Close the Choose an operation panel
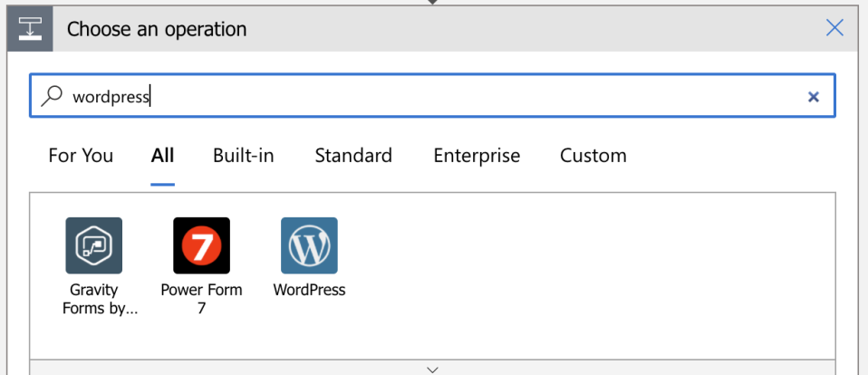868x375 pixels. (x=834, y=28)
